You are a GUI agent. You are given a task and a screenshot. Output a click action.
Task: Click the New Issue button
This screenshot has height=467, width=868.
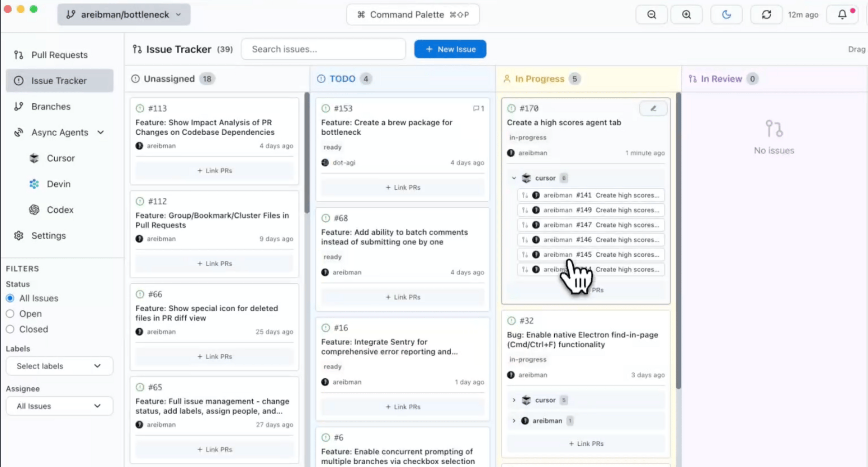pos(450,49)
